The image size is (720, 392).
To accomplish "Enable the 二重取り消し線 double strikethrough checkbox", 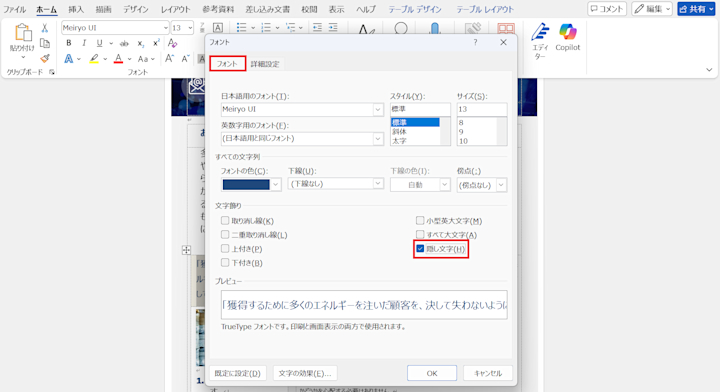I will (225, 235).
